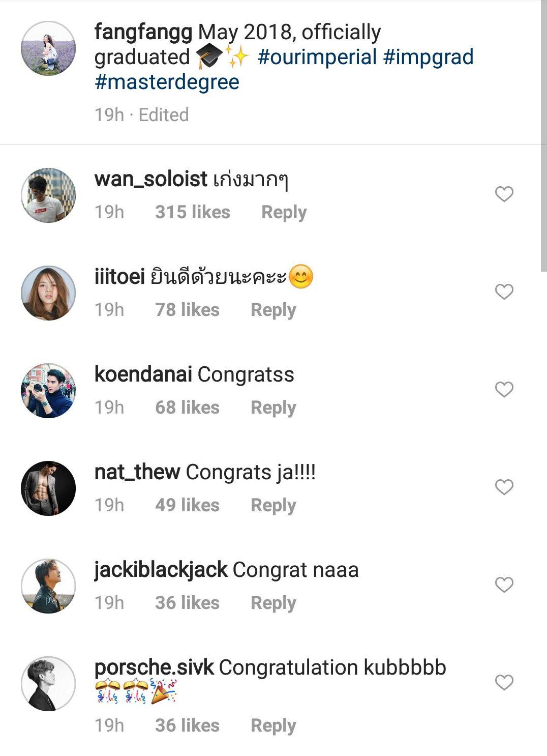Like jackiblackjack's Congrat naaa comment
547x756 pixels.
click(504, 585)
